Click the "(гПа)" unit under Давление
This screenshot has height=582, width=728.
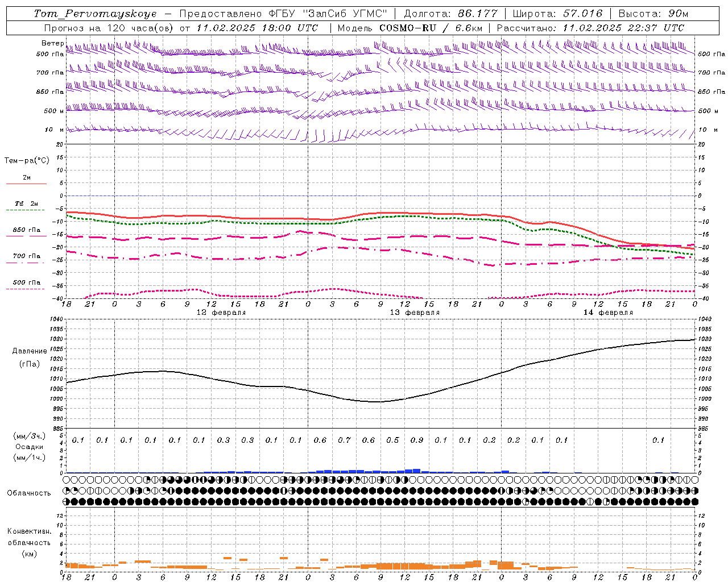point(28,364)
